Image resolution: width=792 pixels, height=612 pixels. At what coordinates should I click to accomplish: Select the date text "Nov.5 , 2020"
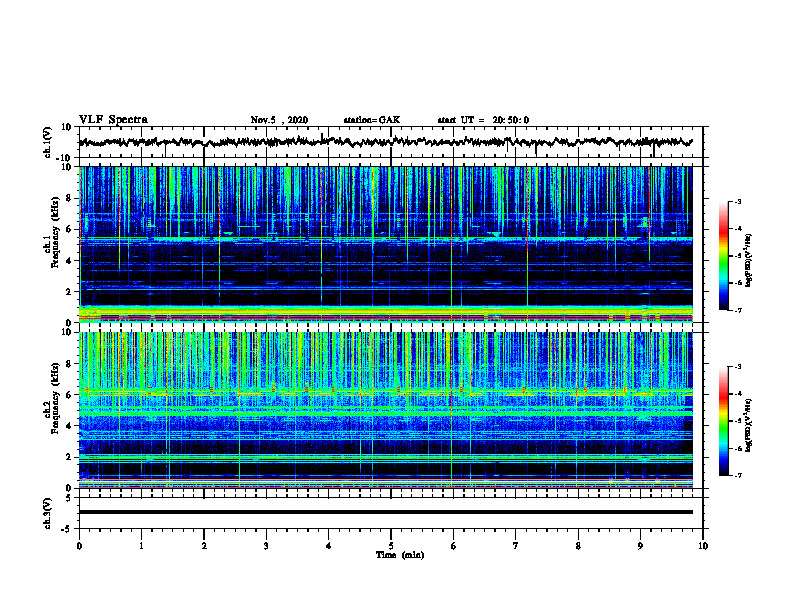pyautogui.click(x=279, y=120)
